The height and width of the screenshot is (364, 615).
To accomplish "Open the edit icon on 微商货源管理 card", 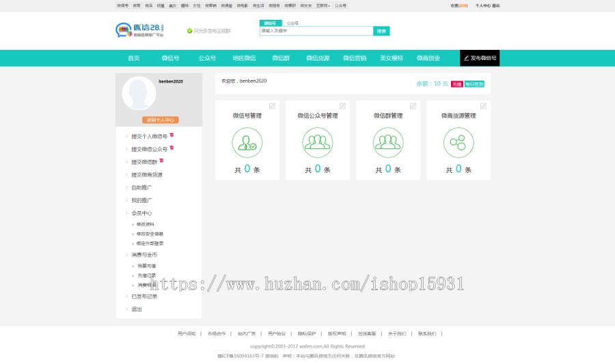I will coord(483,106).
